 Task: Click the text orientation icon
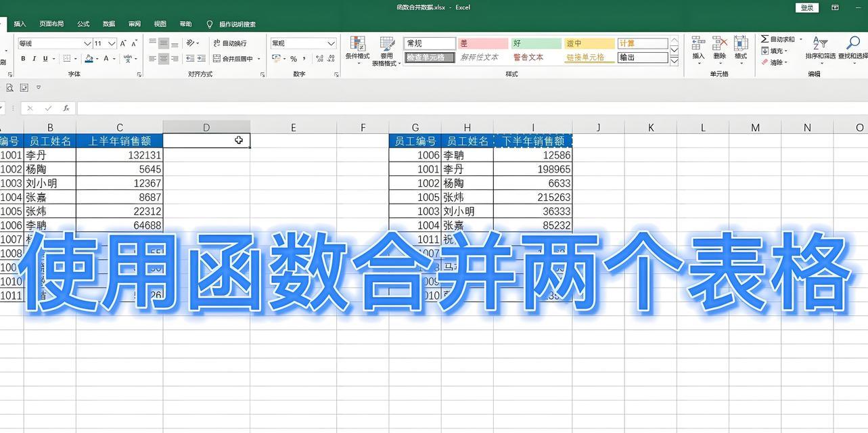click(191, 43)
